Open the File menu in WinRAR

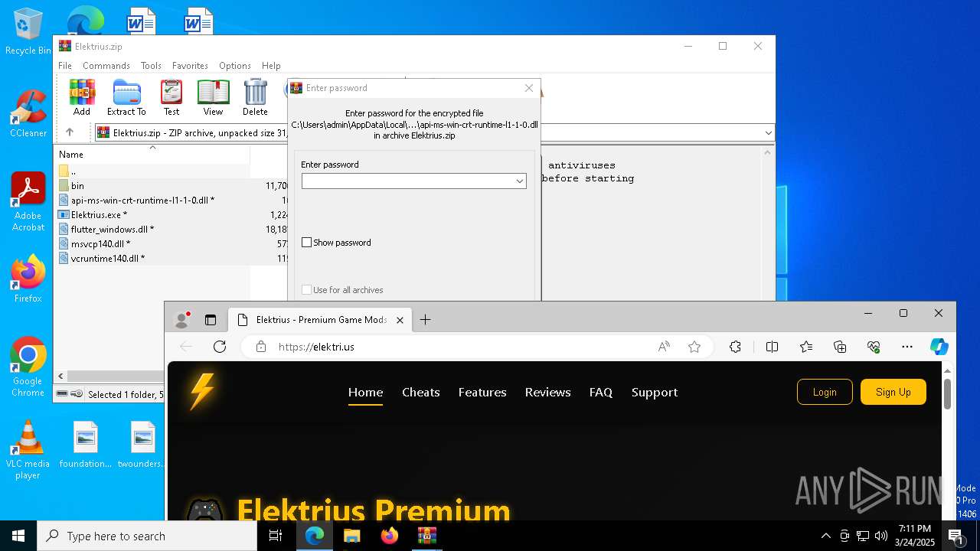[x=65, y=66]
